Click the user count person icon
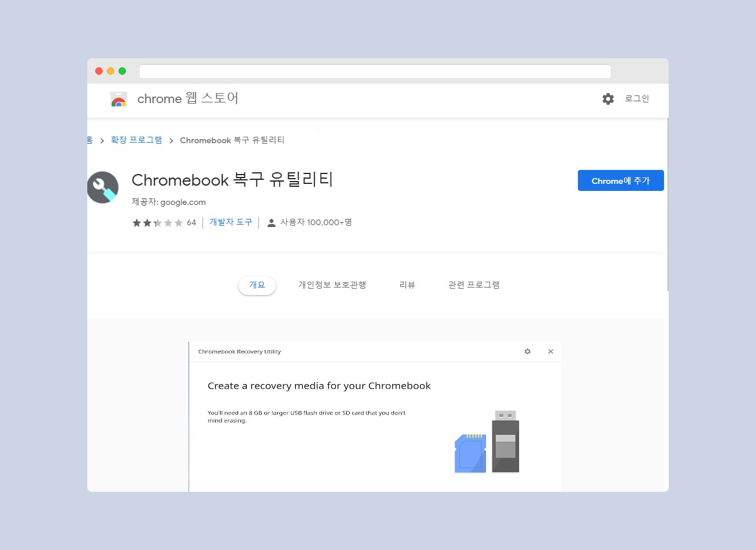Viewport: 756px width, 550px height. pyautogui.click(x=271, y=223)
